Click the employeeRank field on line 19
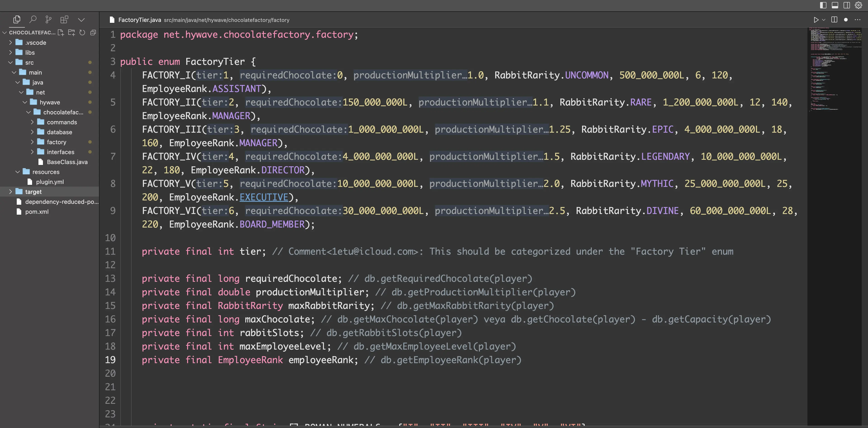This screenshot has height=428, width=868. (321, 360)
